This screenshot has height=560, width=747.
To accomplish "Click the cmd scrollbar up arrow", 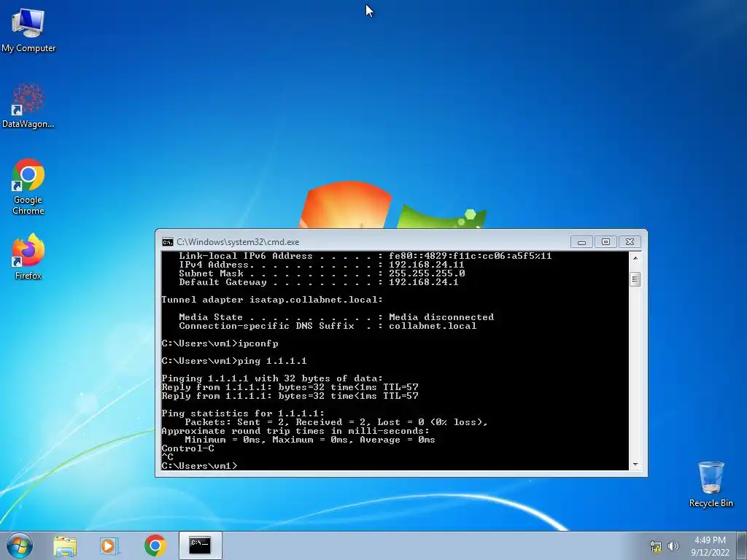I will pyautogui.click(x=635, y=257).
